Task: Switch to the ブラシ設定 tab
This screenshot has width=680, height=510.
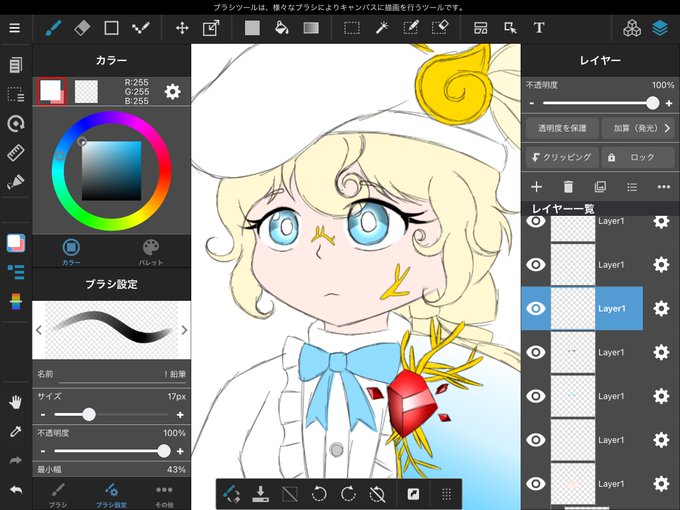Action: click(111, 496)
